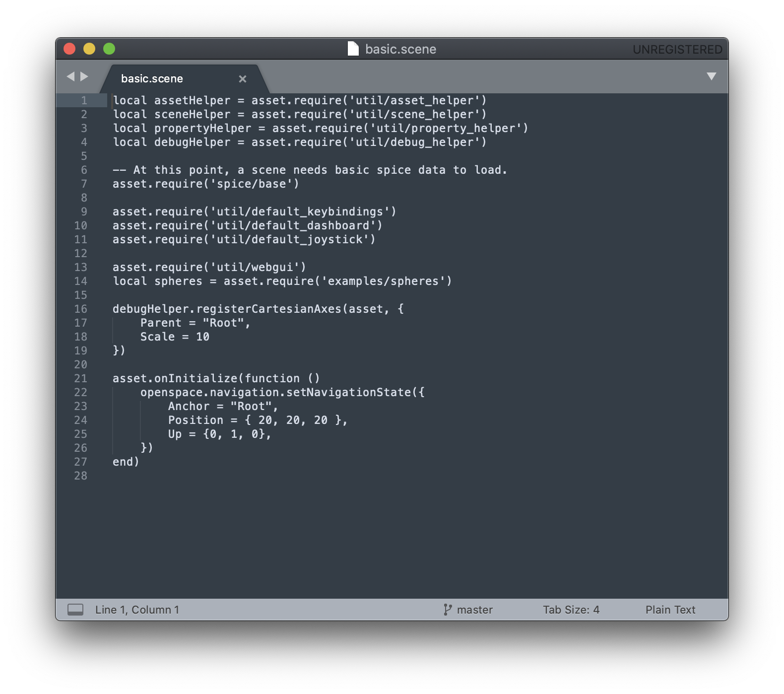
Task: Click the asset.require('spice/base') line
Action: point(206,184)
